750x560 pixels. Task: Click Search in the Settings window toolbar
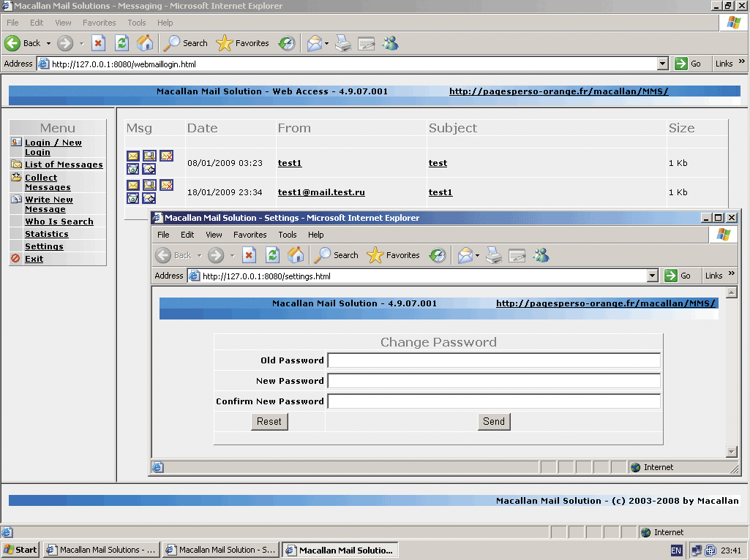coord(337,255)
